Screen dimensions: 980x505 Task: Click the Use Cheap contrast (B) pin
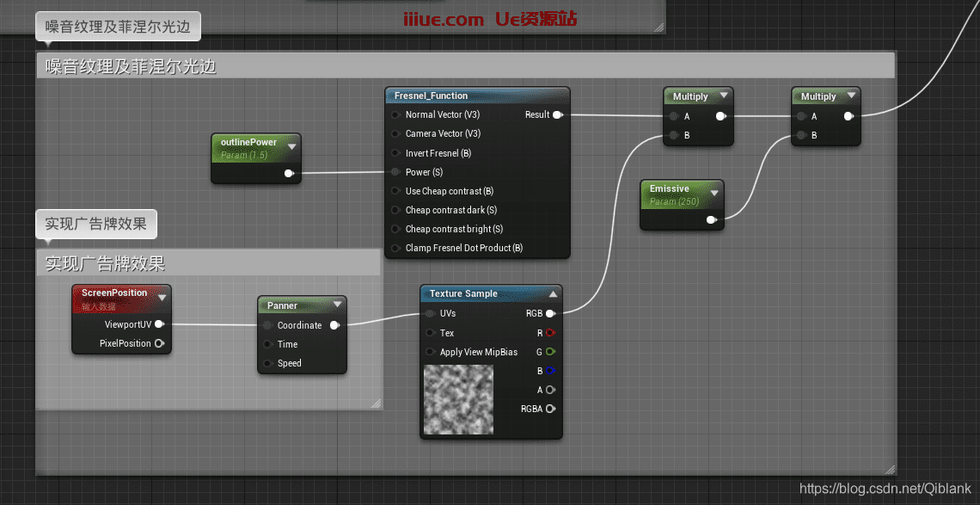[395, 191]
